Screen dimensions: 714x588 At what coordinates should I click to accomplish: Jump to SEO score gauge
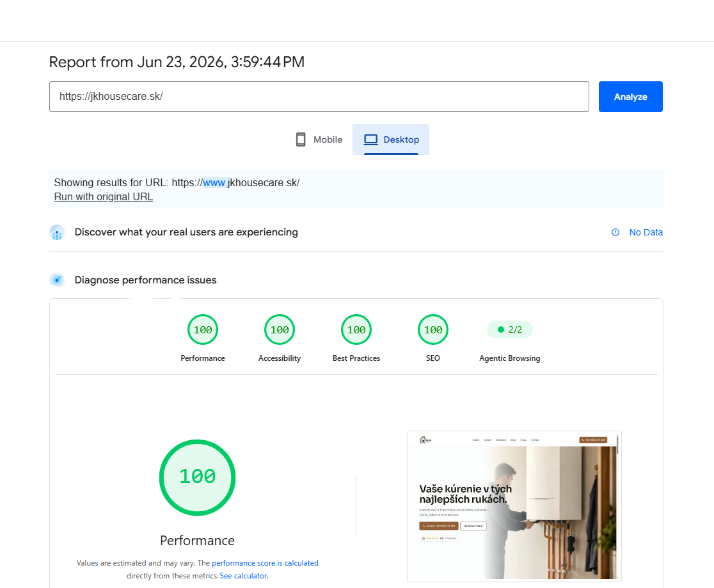[433, 330]
